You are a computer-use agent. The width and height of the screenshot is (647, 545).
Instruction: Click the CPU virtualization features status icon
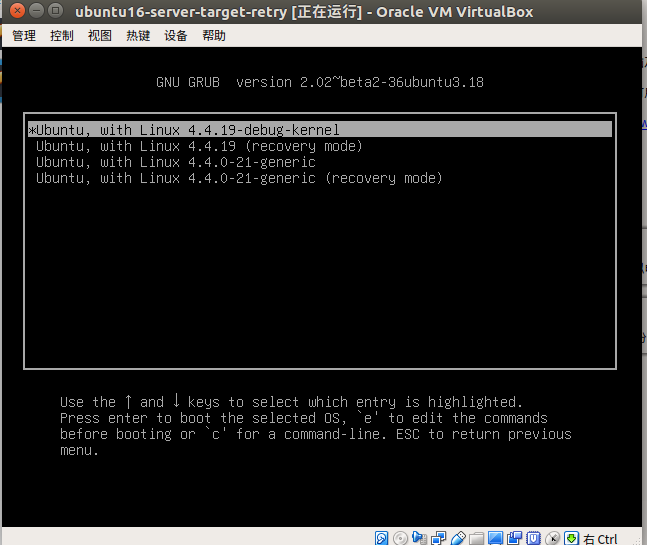point(534,538)
